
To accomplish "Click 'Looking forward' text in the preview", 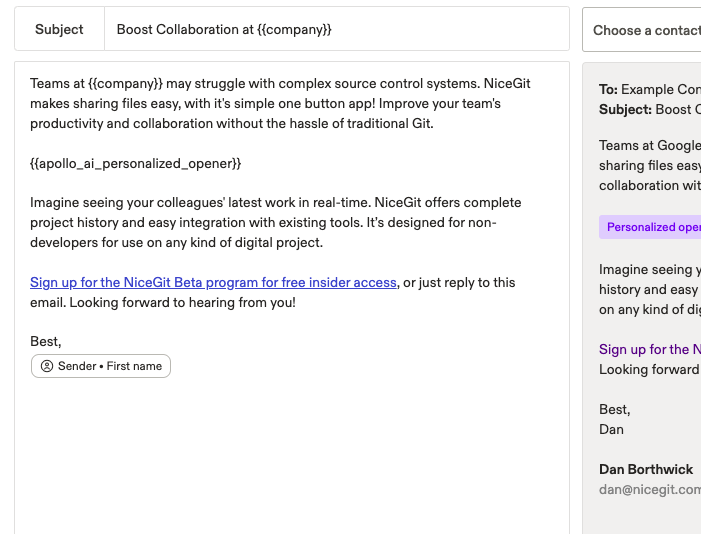I will click(x=649, y=369).
